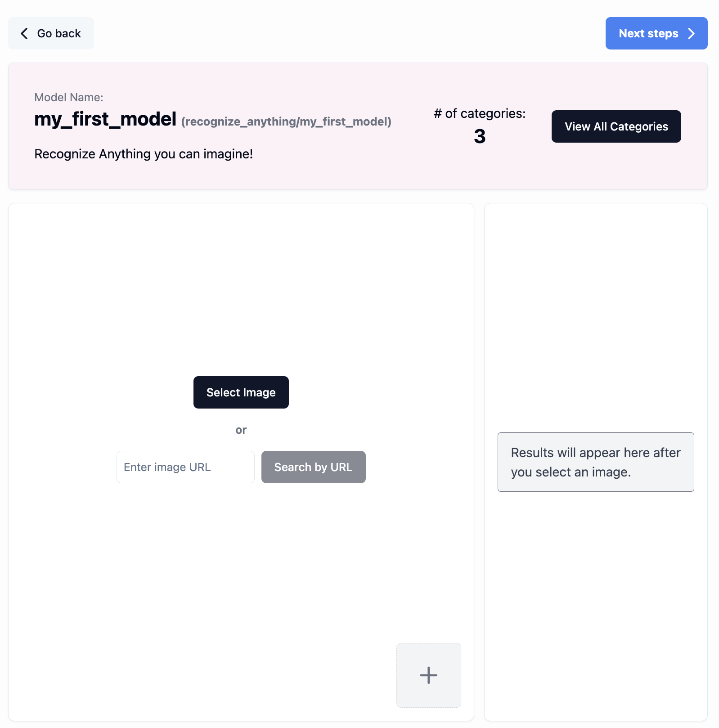Click the category count number 3
Screen dimensions: 719x728
(x=480, y=136)
